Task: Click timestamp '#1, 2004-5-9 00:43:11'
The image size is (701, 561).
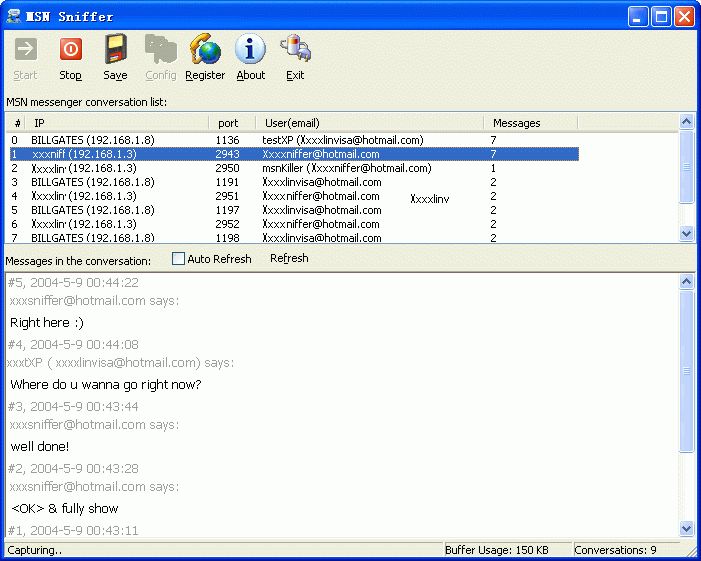Action: (73, 531)
